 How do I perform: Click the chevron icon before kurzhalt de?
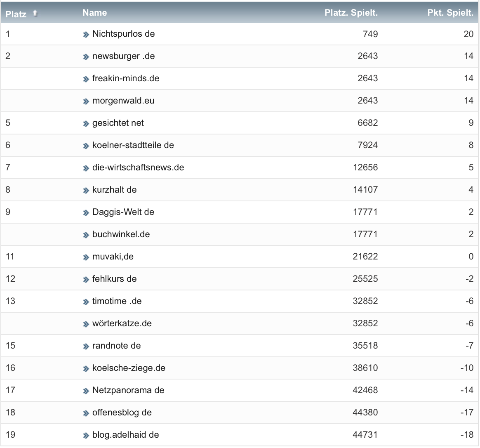[x=86, y=191]
